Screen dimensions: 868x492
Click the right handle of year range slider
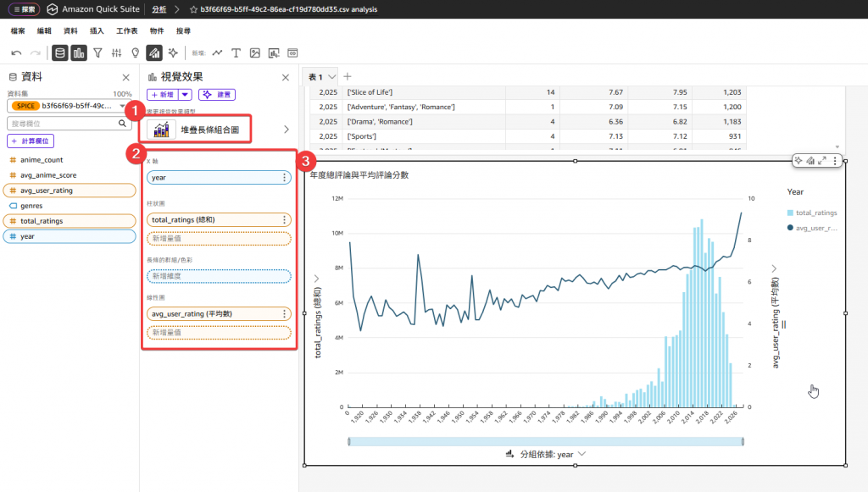pos(743,441)
